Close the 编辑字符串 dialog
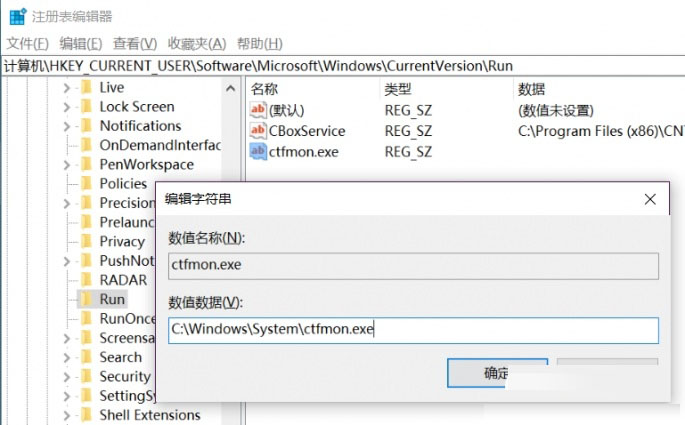 click(652, 198)
